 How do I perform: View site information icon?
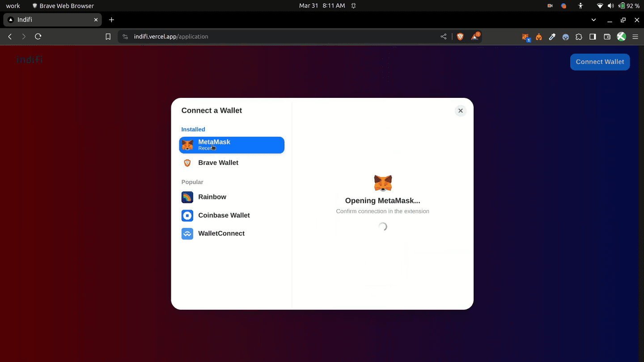pyautogui.click(x=125, y=37)
